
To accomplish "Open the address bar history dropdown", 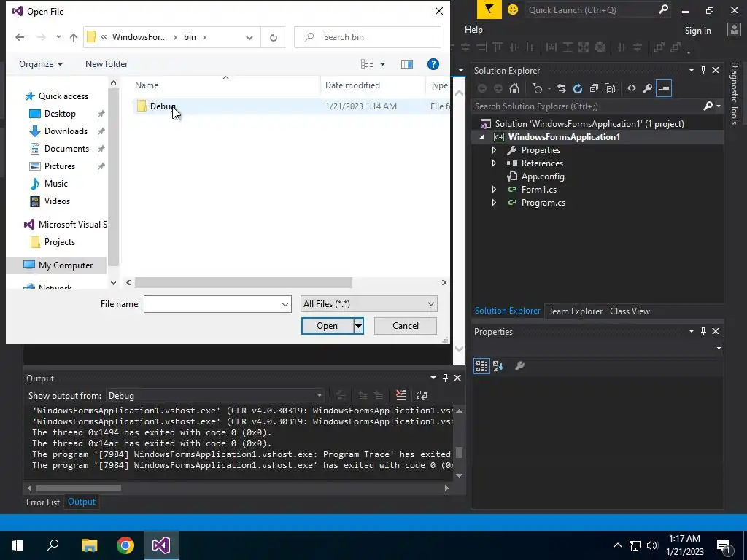I will coord(249,37).
